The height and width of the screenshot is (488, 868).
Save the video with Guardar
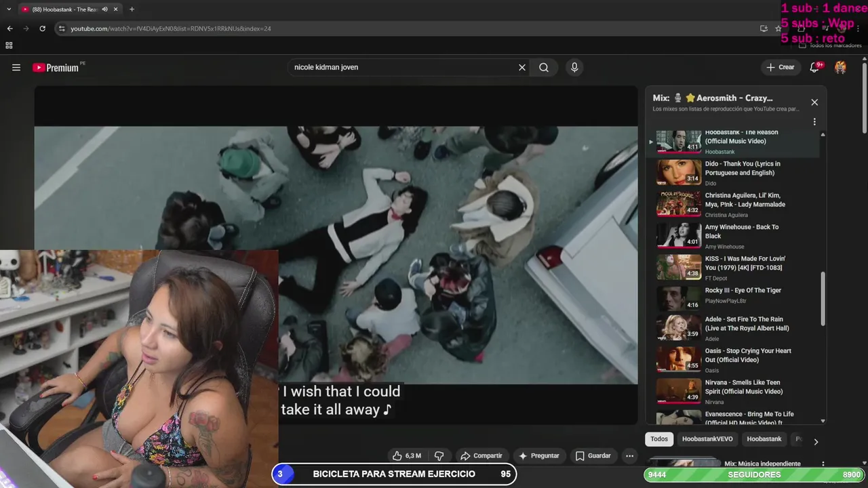(593, 455)
